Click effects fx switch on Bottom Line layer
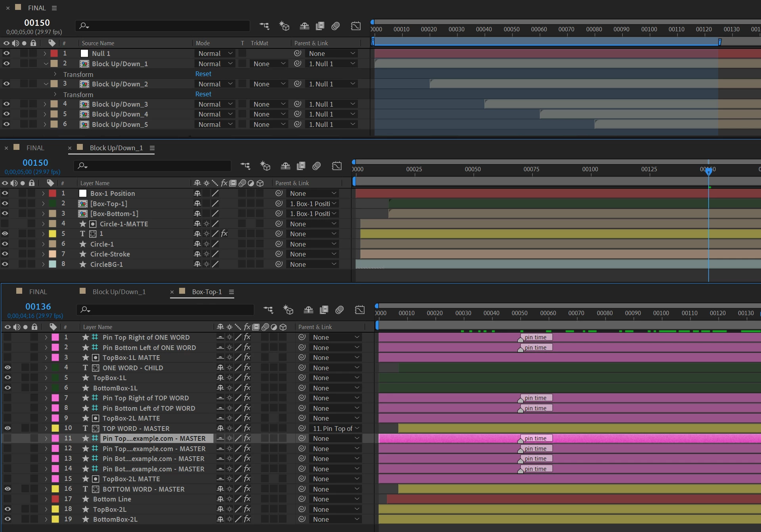Image resolution: width=761 pixels, height=532 pixels. 247,499
